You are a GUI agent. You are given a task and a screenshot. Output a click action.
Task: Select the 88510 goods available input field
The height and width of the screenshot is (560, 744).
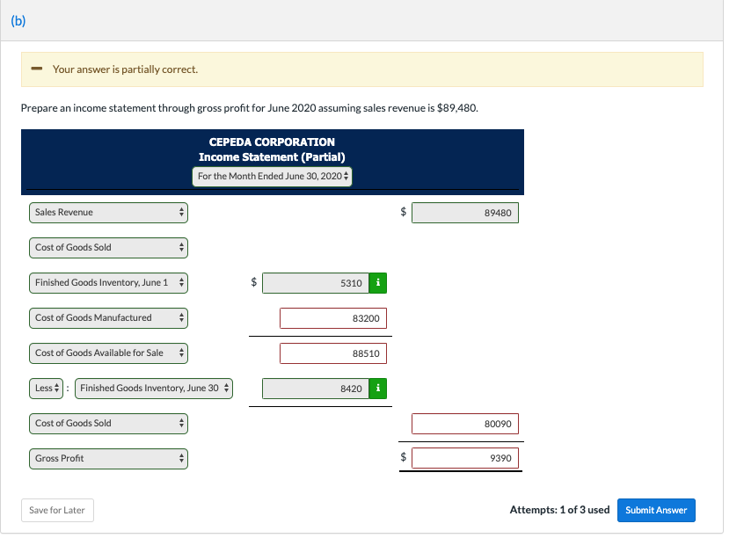pyautogui.click(x=334, y=353)
